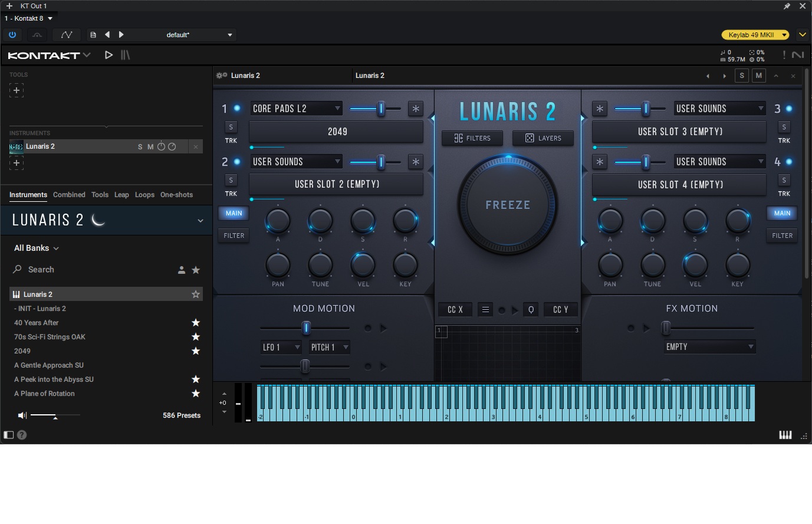Switch to the Leap tab

tap(121, 195)
